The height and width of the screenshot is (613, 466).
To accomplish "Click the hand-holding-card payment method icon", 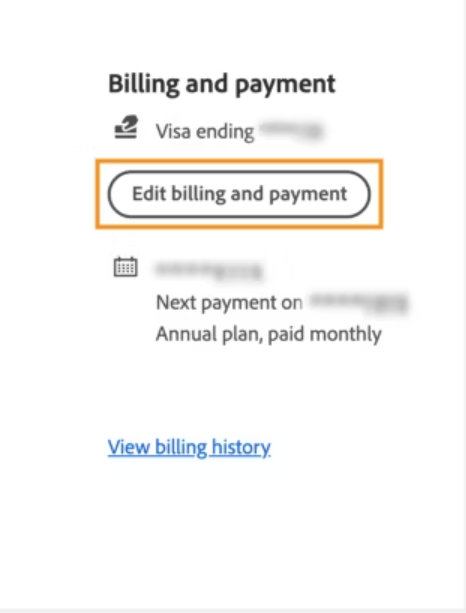I will pyautogui.click(x=126, y=127).
